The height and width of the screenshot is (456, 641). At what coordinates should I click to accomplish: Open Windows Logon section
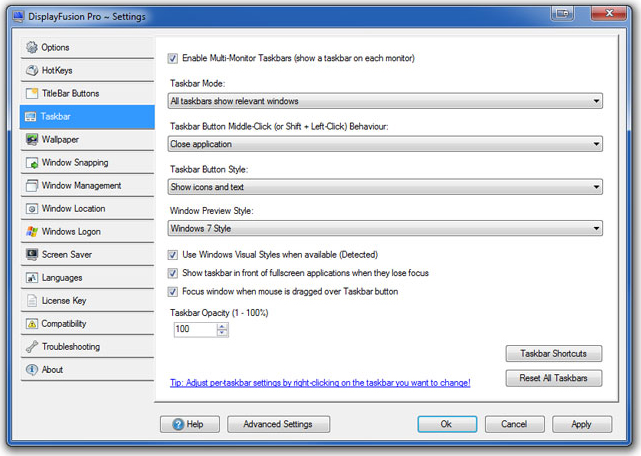point(87,231)
